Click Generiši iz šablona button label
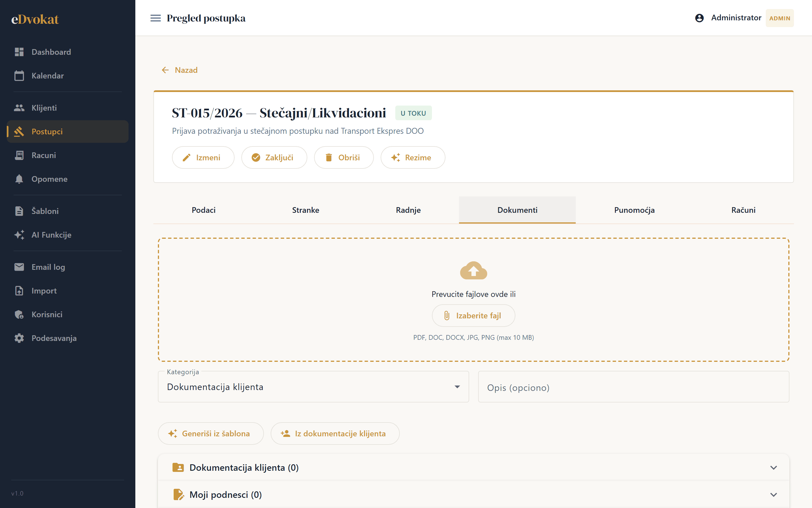 (216, 433)
